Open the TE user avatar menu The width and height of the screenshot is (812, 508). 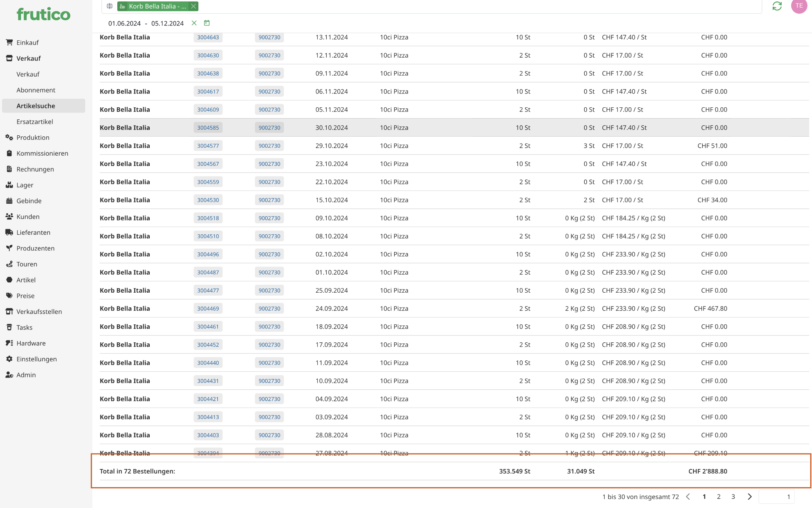click(799, 6)
